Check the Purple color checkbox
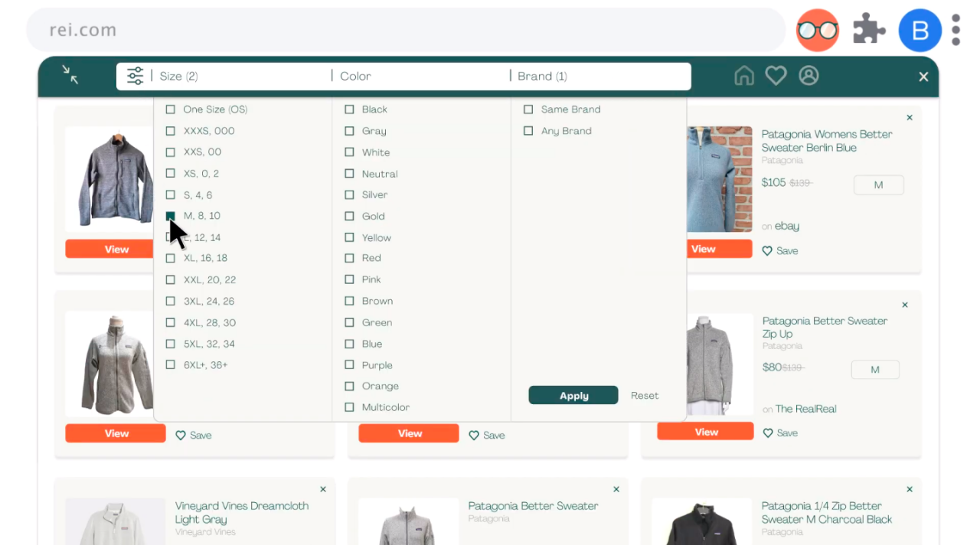Viewport: 980px width, 545px height. [349, 365]
